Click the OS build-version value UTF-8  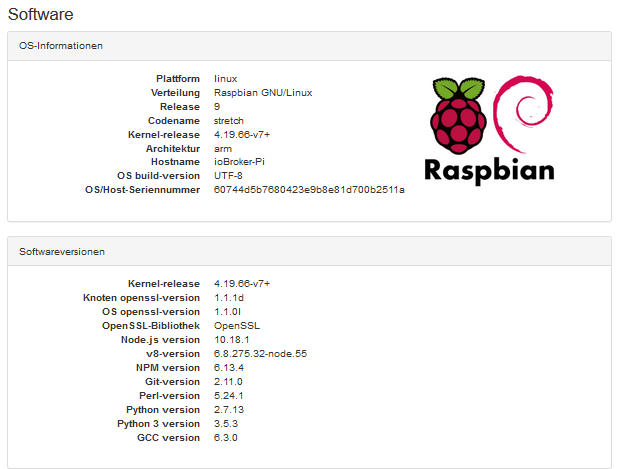(228, 176)
